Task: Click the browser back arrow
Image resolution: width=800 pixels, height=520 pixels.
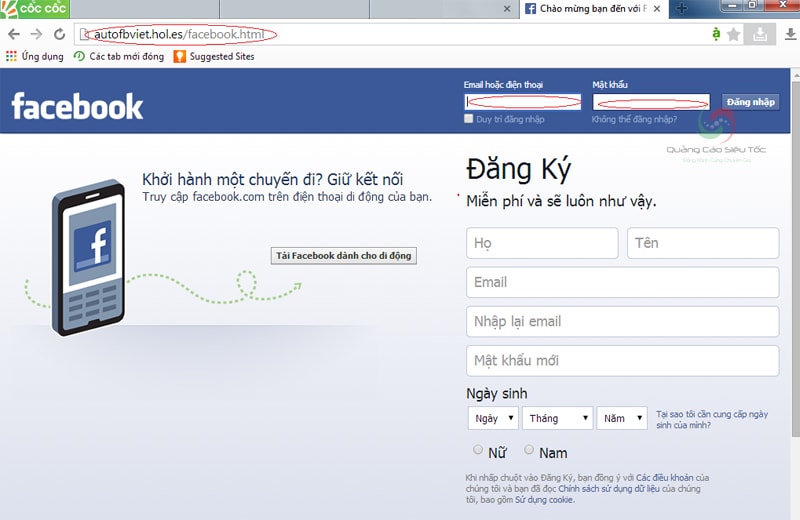Action: pos(14,34)
